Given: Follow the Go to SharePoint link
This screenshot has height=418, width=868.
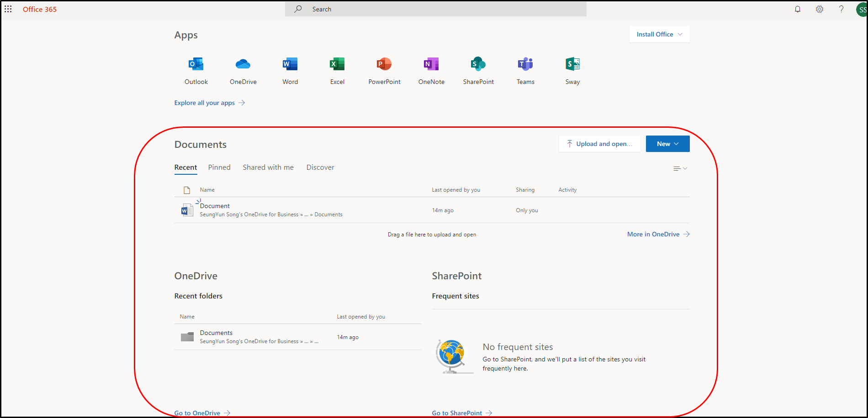Looking at the screenshot, I should click(x=462, y=413).
